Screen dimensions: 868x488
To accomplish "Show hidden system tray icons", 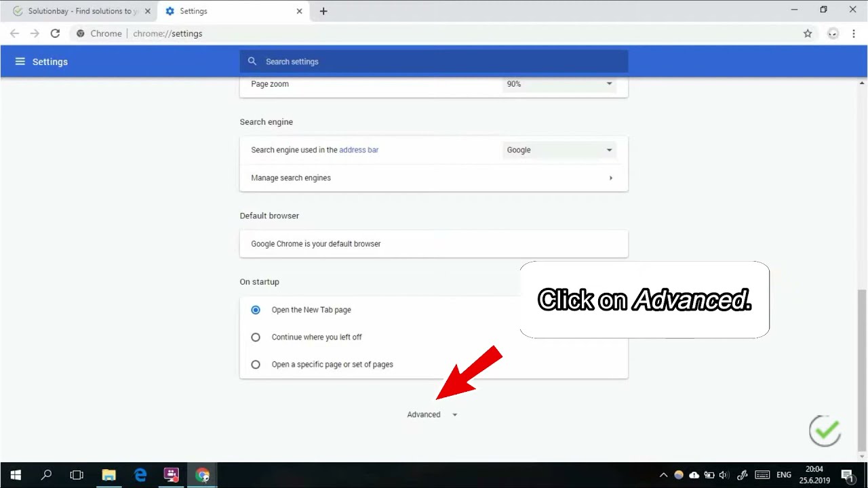I will (663, 475).
